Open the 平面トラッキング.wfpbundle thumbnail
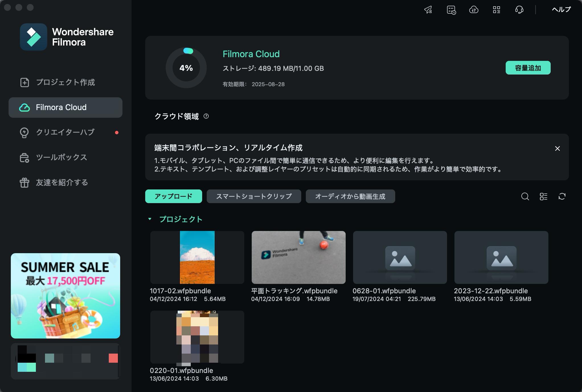Viewport: 582px width, 392px height. coord(299,257)
